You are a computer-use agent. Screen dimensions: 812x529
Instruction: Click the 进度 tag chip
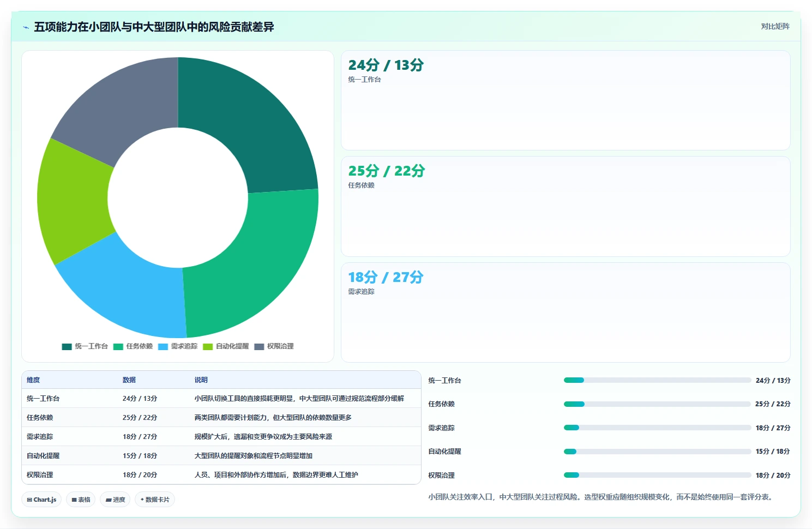pyautogui.click(x=115, y=500)
